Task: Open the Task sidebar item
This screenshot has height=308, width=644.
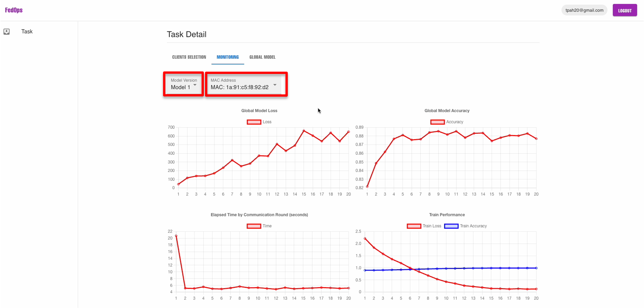Action: click(27, 31)
